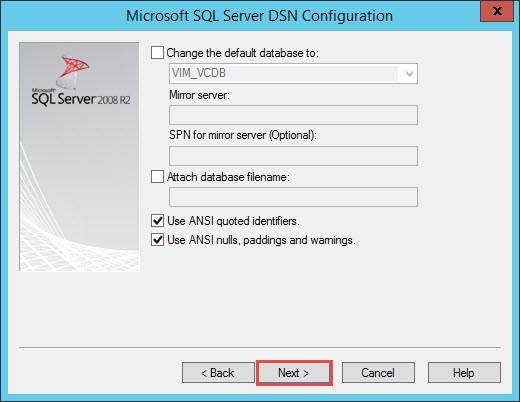Viewport: 520px width, 402px height.
Task: Click the 'Mirror server:' label text
Action: tap(199, 95)
